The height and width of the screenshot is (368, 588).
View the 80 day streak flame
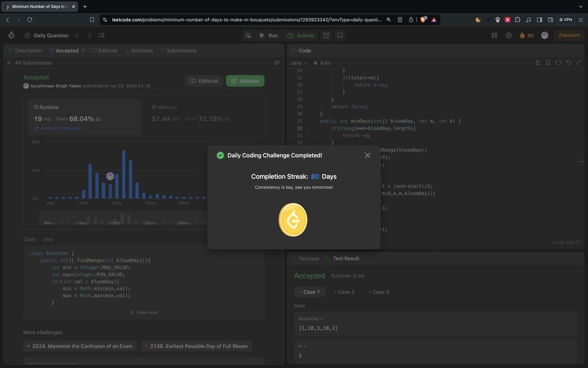click(527, 35)
